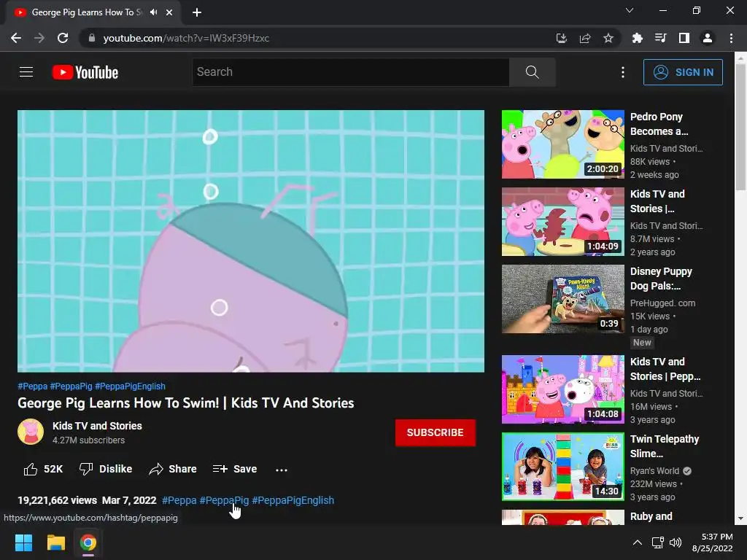The image size is (747, 560).
Task: Click Ryan's World channel name
Action: click(654, 470)
